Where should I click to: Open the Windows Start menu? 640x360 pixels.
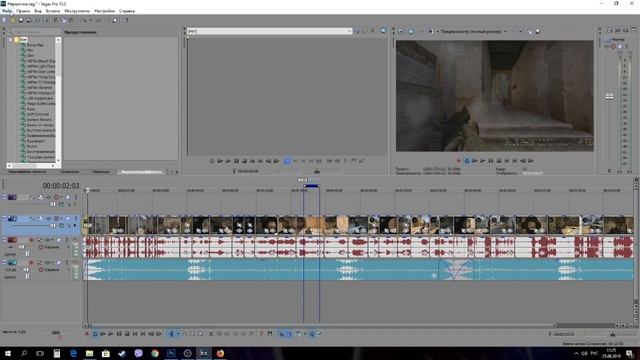coord(8,353)
